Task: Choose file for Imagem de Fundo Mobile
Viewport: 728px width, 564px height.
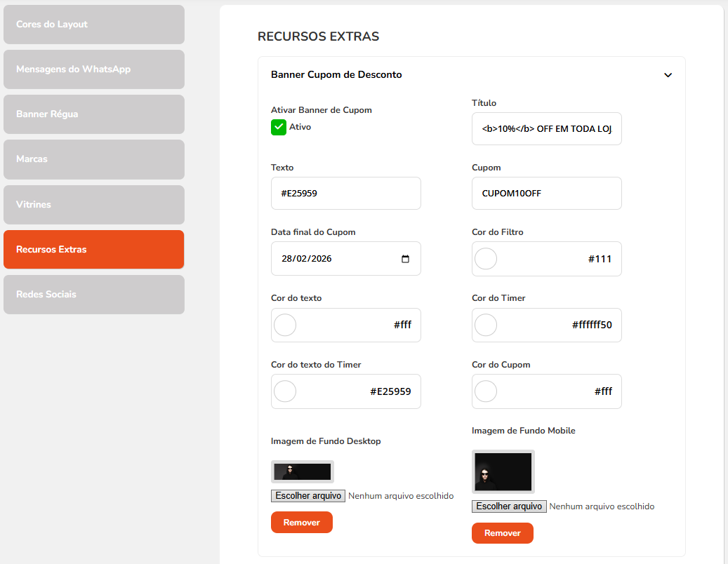Action: [509, 506]
